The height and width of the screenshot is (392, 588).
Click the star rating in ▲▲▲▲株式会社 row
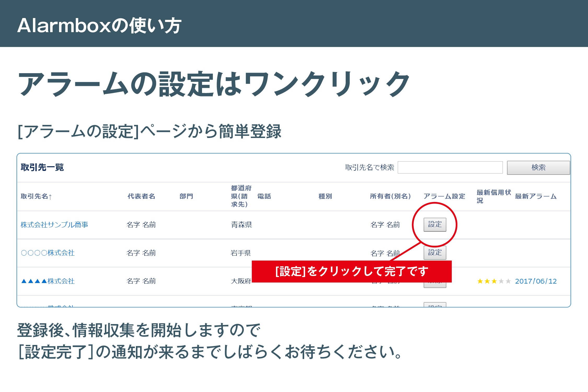point(494,281)
